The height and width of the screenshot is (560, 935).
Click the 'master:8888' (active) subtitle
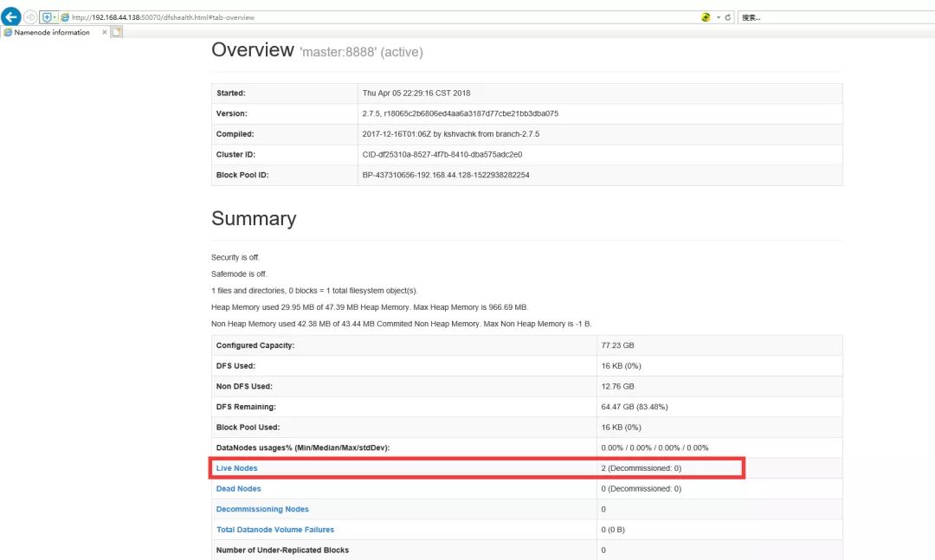[x=361, y=52]
